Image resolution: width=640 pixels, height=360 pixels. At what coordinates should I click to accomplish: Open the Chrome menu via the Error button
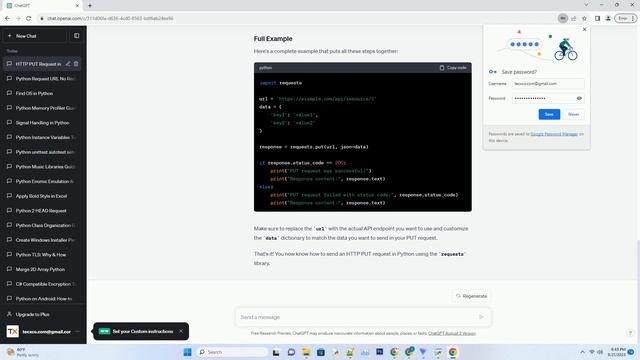pos(626,18)
